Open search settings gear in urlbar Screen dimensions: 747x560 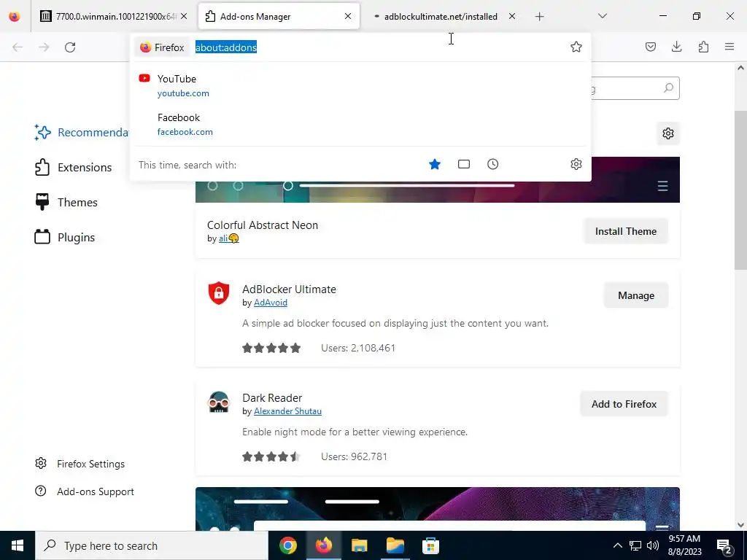(x=576, y=164)
